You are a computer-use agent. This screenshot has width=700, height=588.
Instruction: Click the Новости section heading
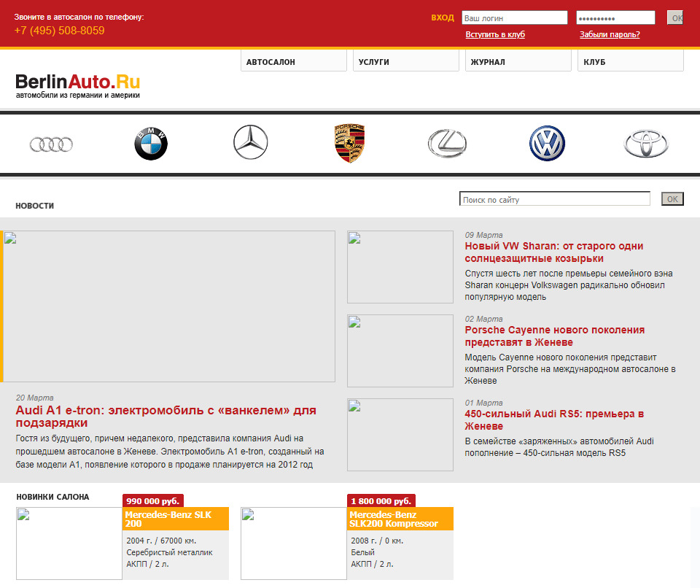tap(35, 206)
